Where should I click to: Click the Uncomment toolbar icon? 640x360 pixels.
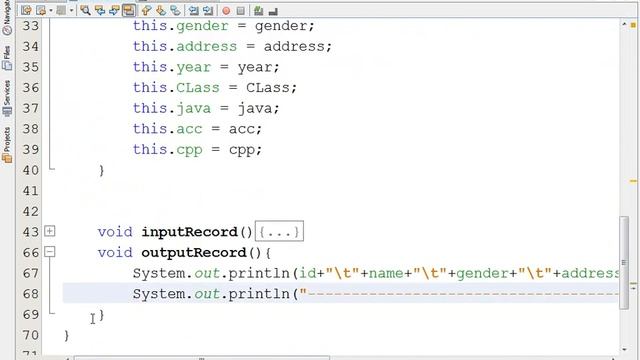[273, 11]
